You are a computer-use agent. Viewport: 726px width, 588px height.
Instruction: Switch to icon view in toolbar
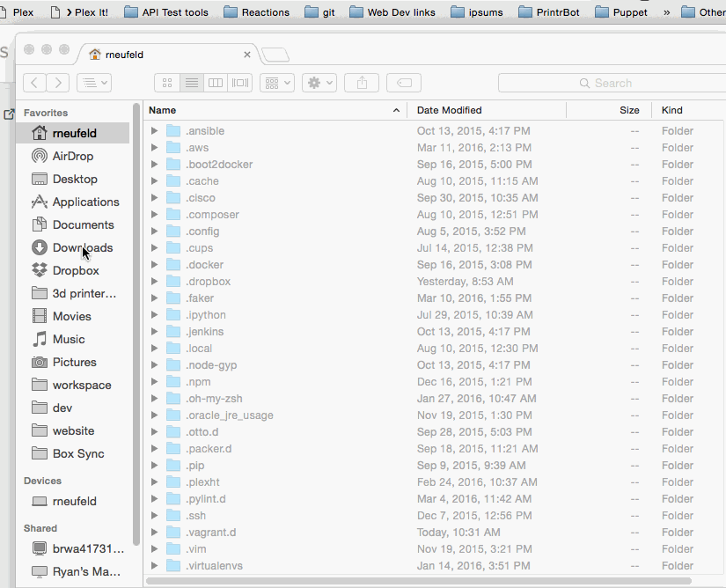pyautogui.click(x=167, y=83)
